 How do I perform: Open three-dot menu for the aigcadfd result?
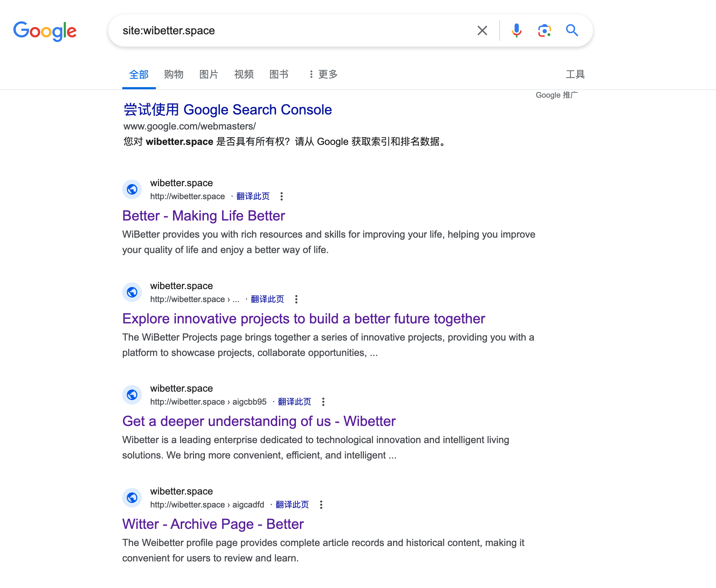pos(321,504)
